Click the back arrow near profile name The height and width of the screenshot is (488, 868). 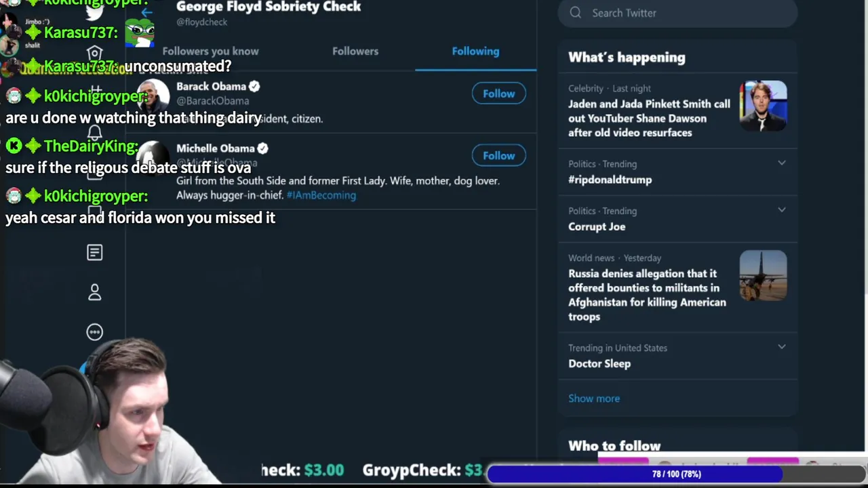[146, 12]
